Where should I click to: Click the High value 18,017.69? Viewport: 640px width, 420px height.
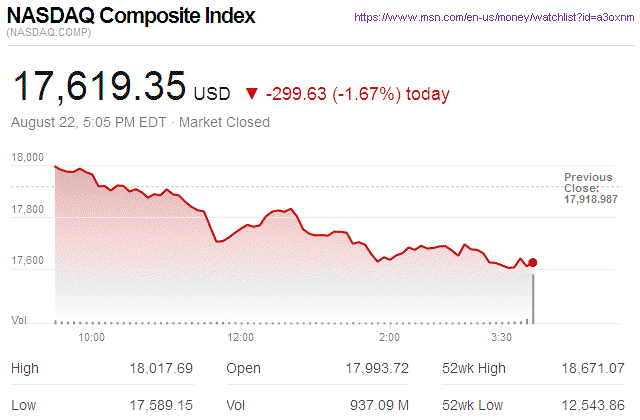[x=161, y=369]
